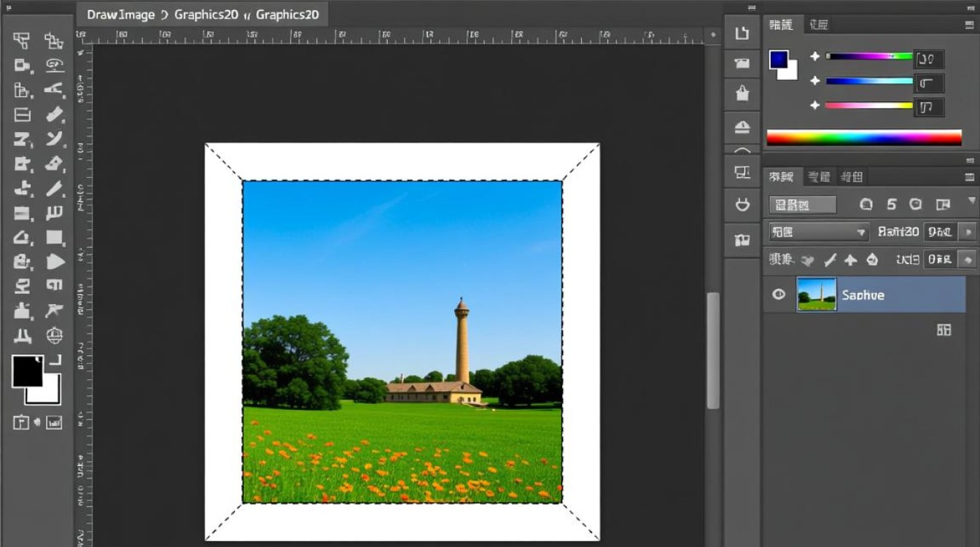Open the Add layer mask icon
The height and width of the screenshot is (547, 980).
(x=944, y=330)
